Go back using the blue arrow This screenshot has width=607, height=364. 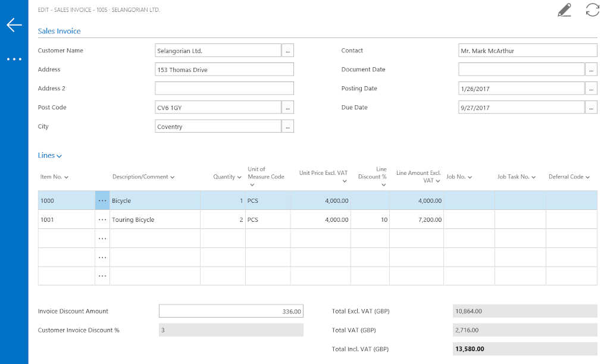tap(13, 25)
